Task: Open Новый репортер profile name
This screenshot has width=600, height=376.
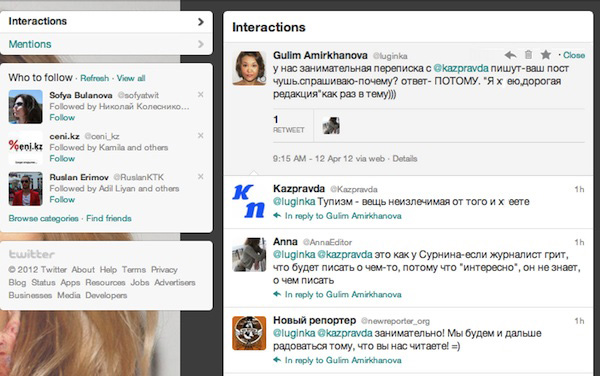Action: coord(315,321)
